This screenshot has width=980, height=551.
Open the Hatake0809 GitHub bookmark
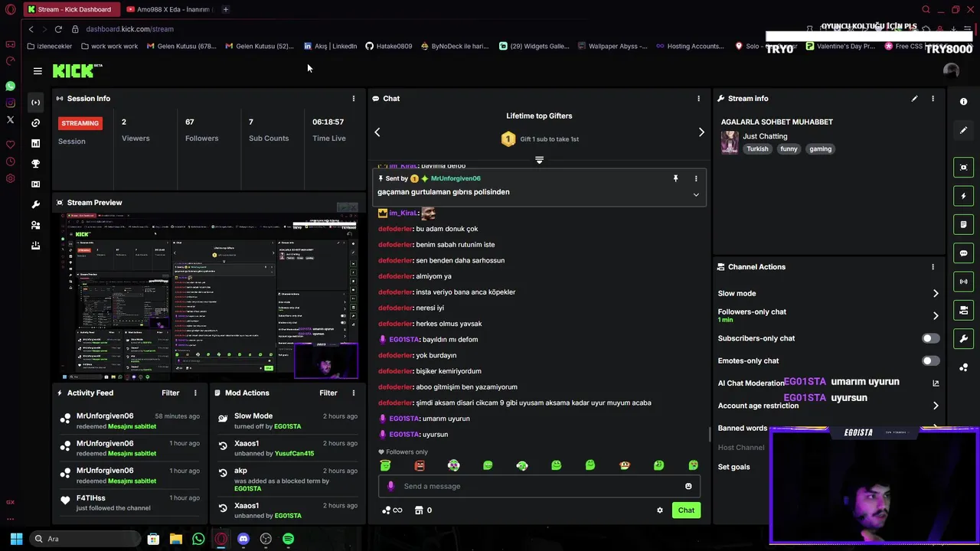388,46
